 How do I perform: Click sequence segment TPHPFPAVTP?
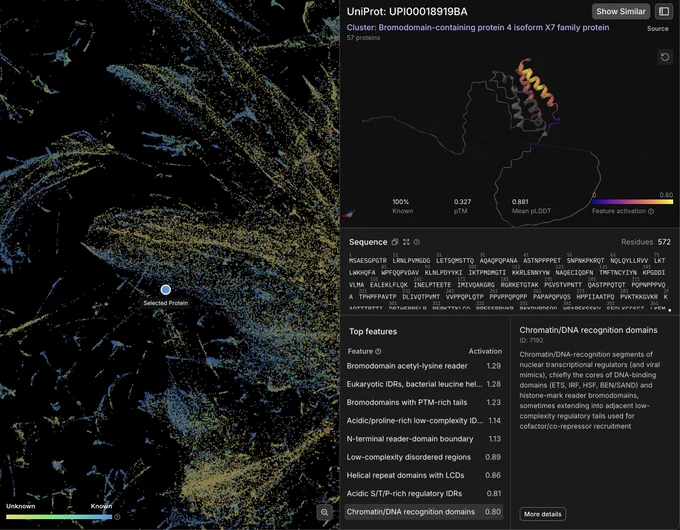pyautogui.click(x=378, y=297)
